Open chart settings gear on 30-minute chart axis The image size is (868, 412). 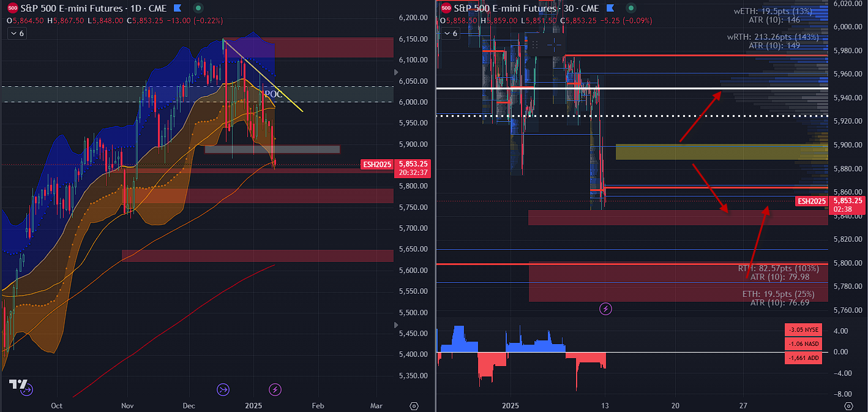click(x=848, y=406)
